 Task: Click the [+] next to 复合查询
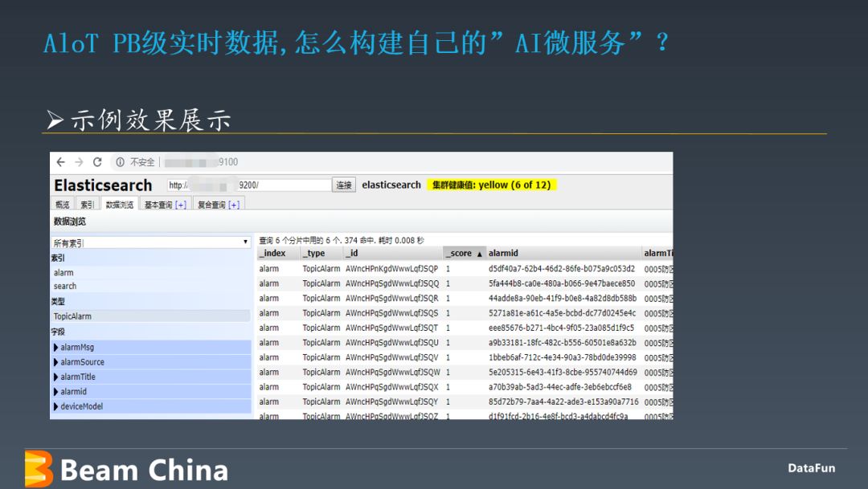[234, 205]
